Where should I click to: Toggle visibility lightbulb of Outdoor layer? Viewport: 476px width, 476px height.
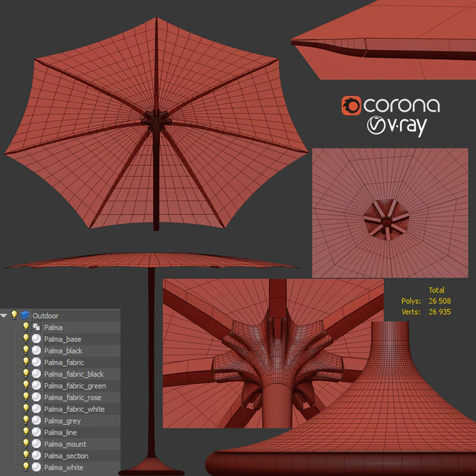coord(14,315)
